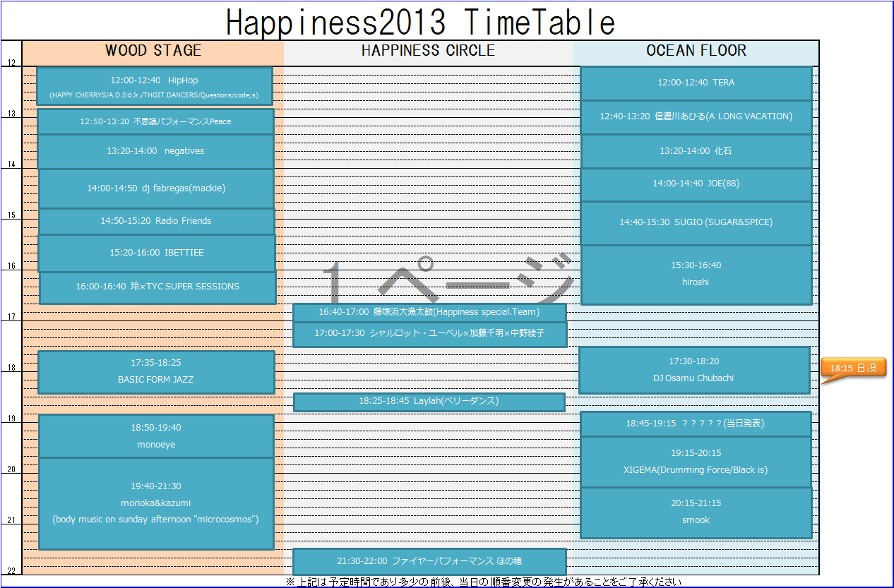The height and width of the screenshot is (588, 894).
Task: Click 14:40-15:30 SUGIO (SUGAR&SPICE) block
Action: (x=696, y=223)
